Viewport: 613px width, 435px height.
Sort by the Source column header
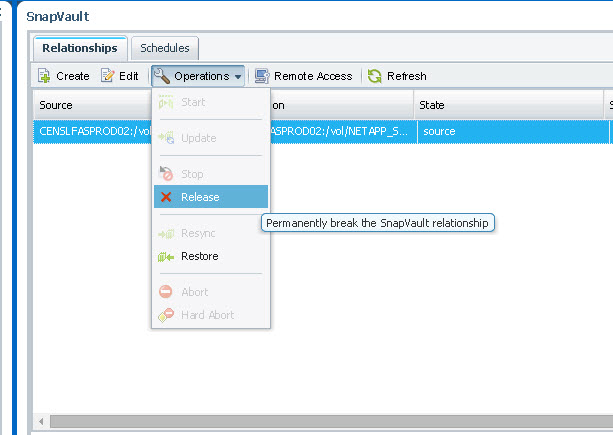coord(92,105)
